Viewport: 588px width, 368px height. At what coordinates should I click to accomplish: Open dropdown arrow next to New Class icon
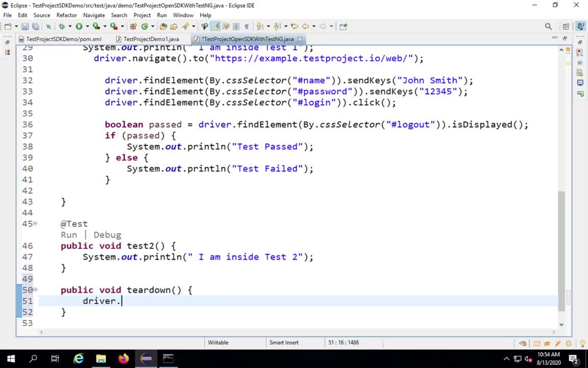tap(153, 26)
